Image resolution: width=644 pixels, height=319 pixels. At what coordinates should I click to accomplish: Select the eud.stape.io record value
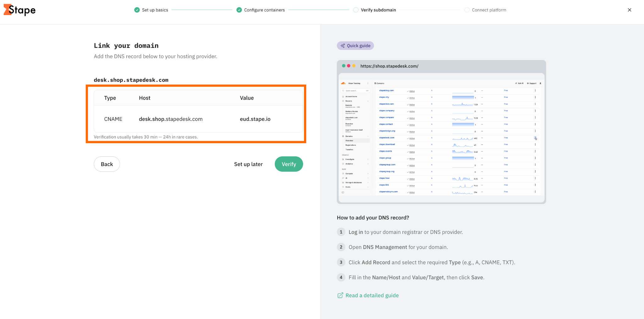coord(255,119)
